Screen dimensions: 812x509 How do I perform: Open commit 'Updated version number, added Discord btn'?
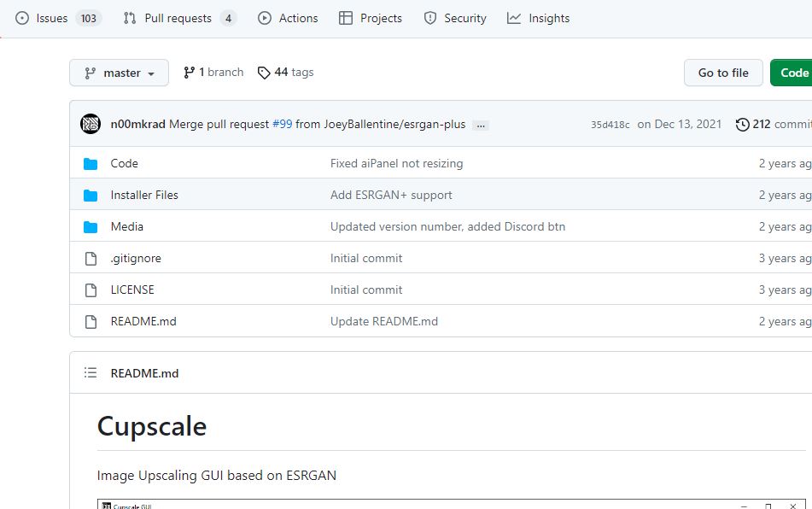448,226
